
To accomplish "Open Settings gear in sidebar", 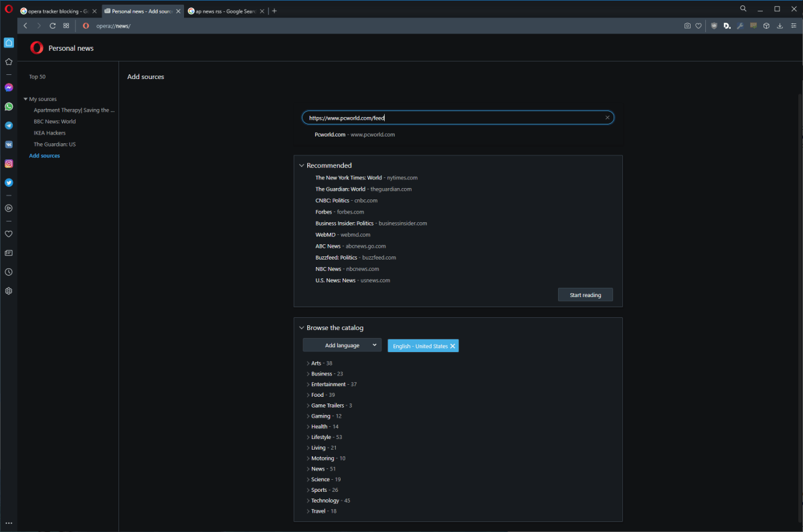I will coord(9,291).
